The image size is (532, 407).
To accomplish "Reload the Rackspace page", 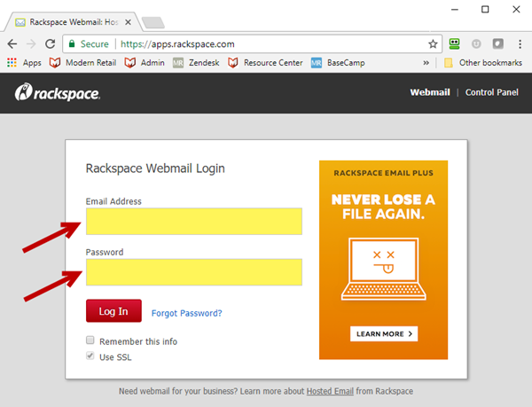I will coord(51,43).
